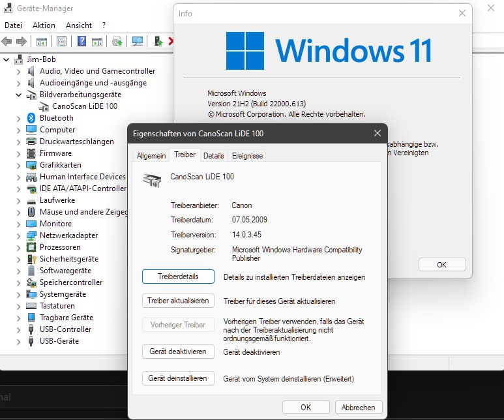
Task: Click the CanoScan LiDE 100 scanner icon in tree
Action: [44, 106]
